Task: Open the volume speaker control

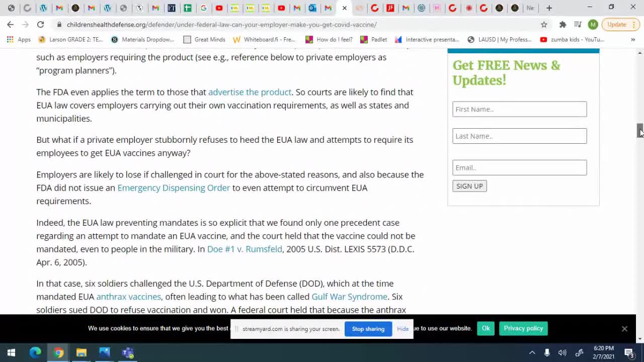Action: (562, 352)
